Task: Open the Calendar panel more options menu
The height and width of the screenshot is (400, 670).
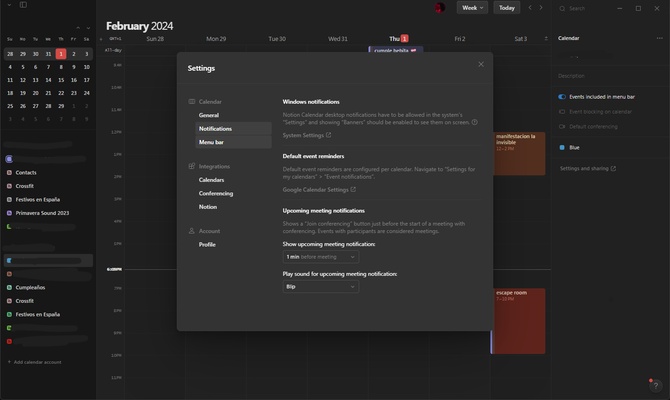Action: 659,38
